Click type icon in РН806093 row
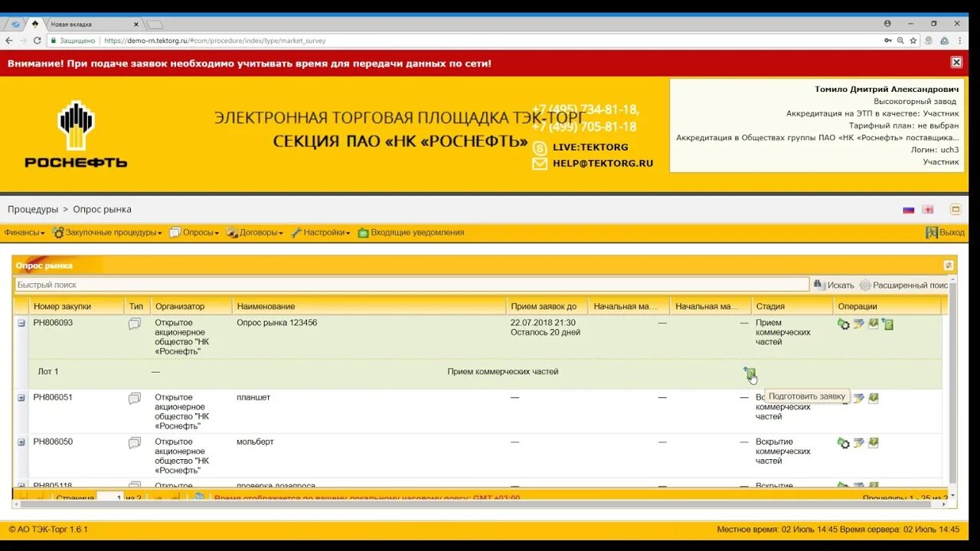This screenshot has width=980, height=551. point(135,324)
